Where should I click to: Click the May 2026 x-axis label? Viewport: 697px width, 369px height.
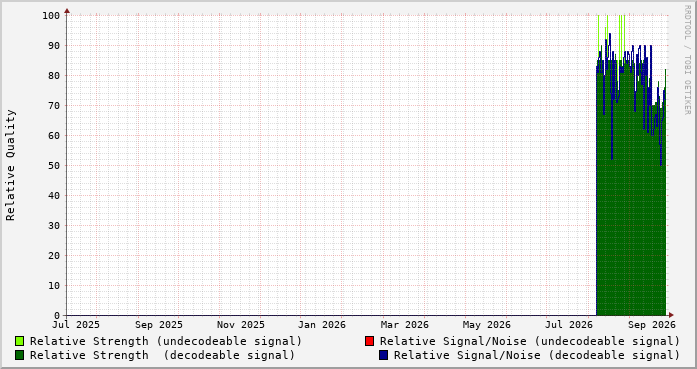[x=486, y=325]
